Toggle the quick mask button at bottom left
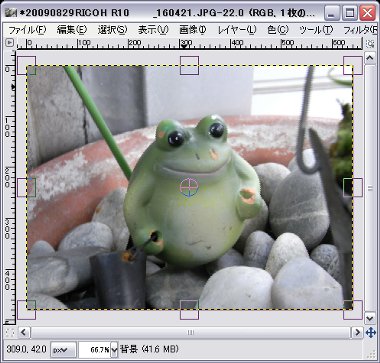 click(10, 332)
